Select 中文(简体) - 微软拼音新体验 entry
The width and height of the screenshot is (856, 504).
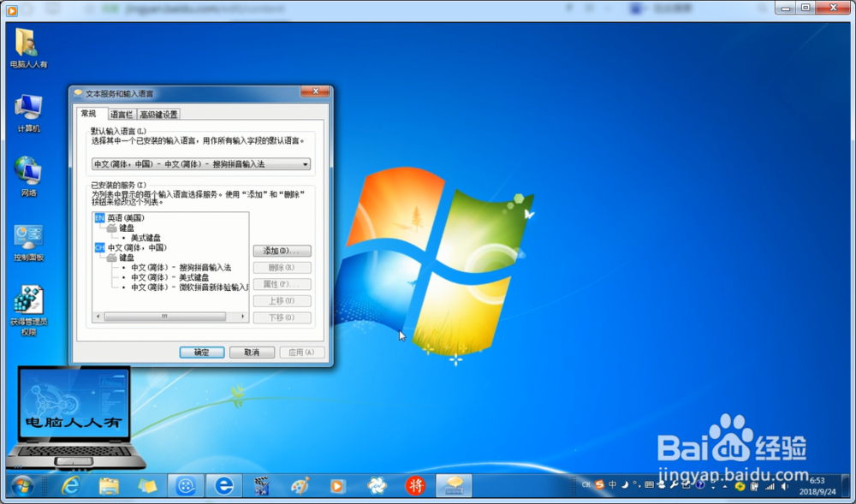coord(189,287)
